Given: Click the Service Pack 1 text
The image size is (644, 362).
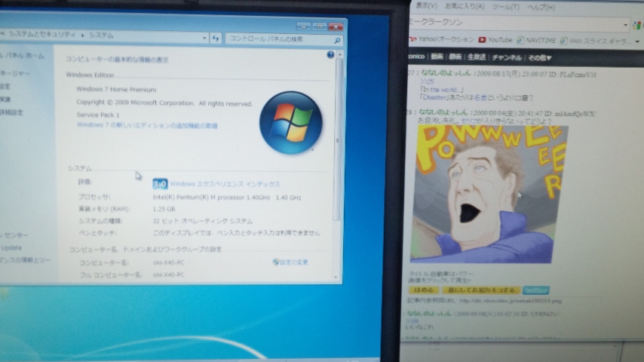Looking at the screenshot, I should pos(98,115).
